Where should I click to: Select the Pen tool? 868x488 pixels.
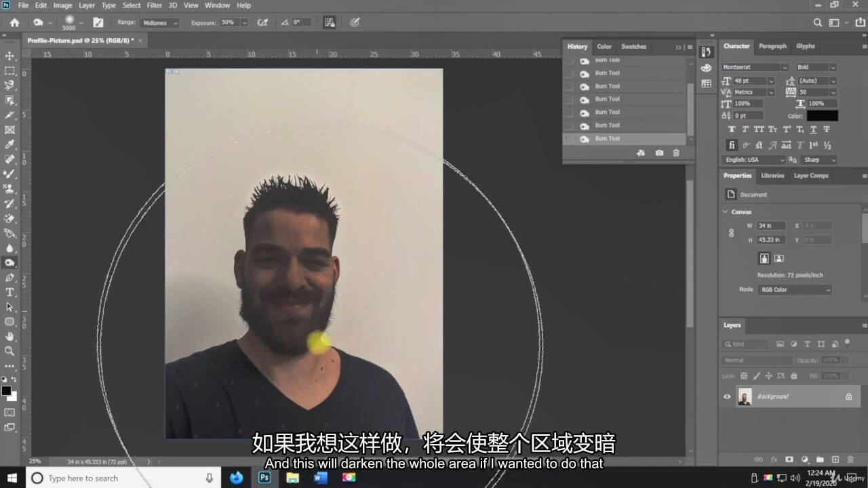(9, 277)
